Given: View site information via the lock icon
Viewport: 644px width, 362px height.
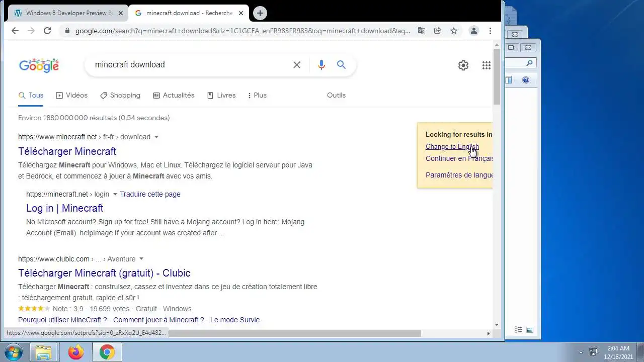Looking at the screenshot, I should [66, 31].
